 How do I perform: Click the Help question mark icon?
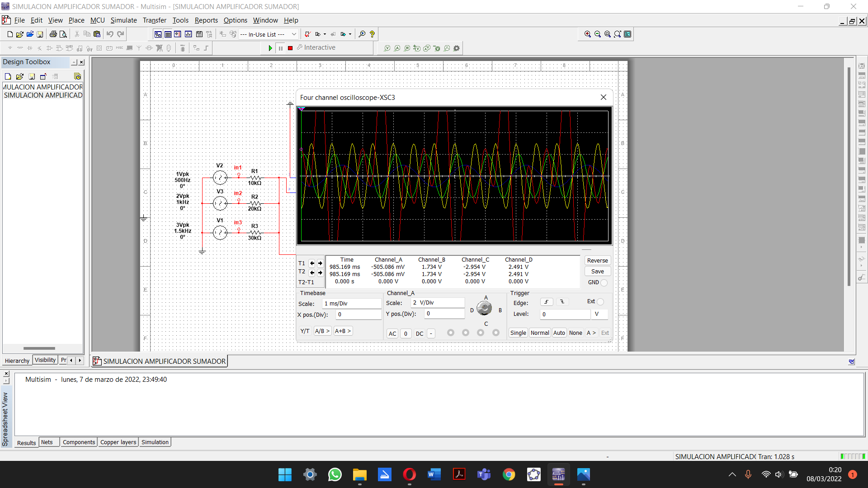click(x=372, y=34)
